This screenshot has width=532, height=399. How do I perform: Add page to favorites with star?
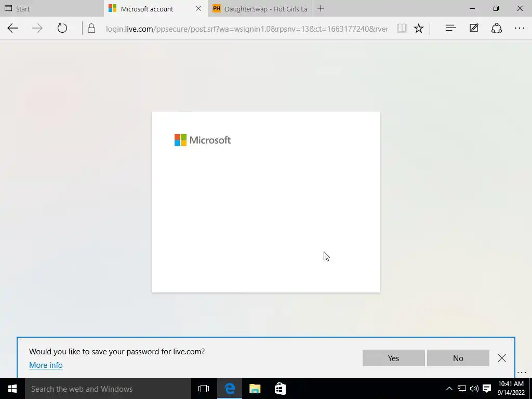pos(419,28)
